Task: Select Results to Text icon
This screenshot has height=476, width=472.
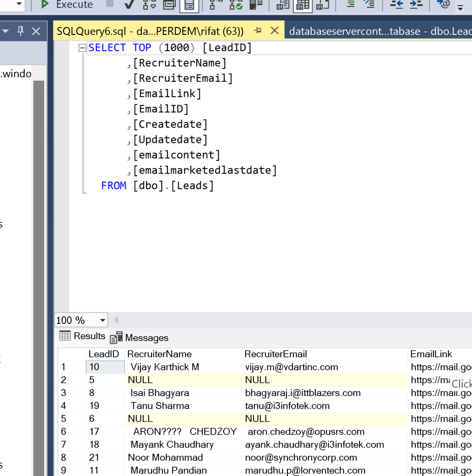Action: pos(283,5)
